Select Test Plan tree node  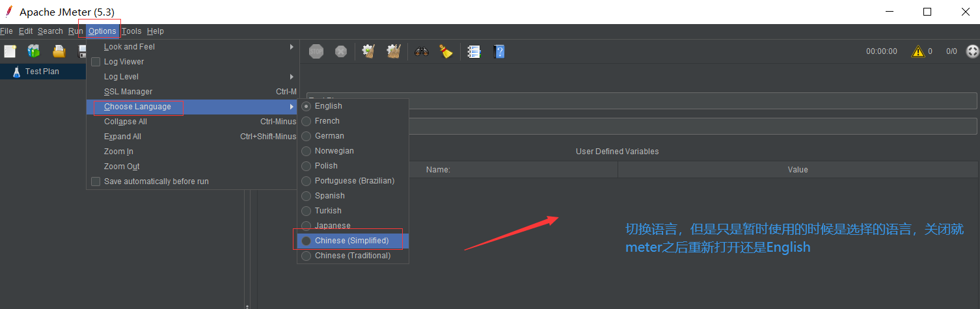point(42,72)
